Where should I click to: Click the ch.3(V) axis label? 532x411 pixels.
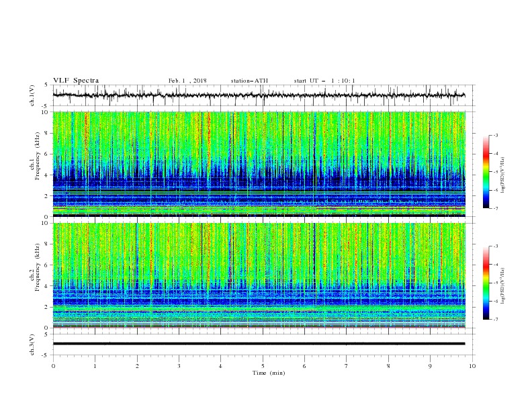[32, 345]
